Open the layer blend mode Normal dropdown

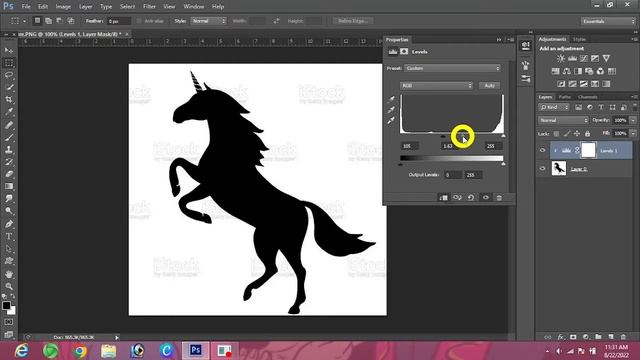pyautogui.click(x=563, y=120)
